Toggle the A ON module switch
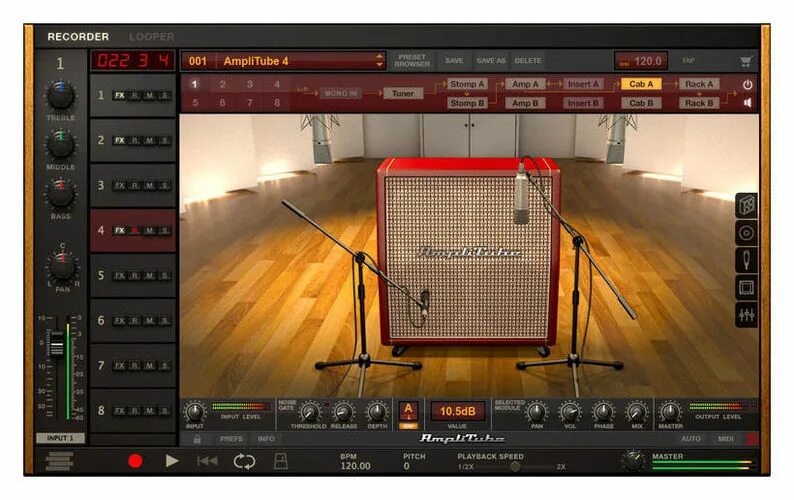Image resolution: width=794 pixels, height=500 pixels. 408,415
